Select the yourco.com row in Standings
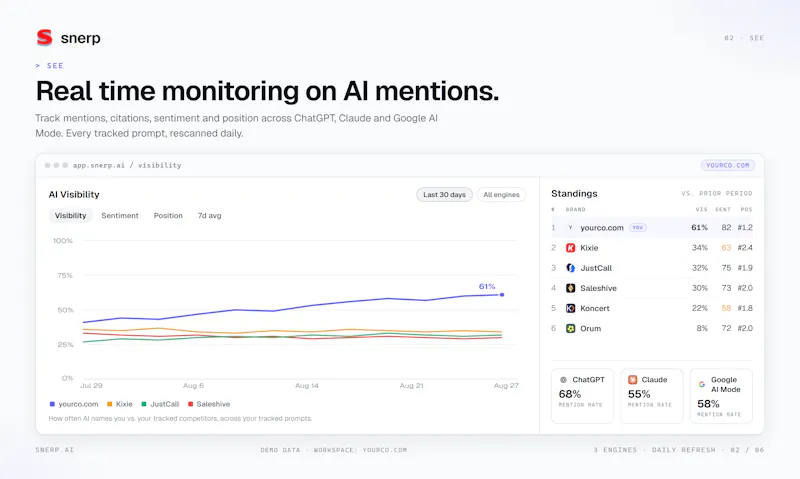Image resolution: width=800 pixels, height=479 pixels. tap(652, 228)
